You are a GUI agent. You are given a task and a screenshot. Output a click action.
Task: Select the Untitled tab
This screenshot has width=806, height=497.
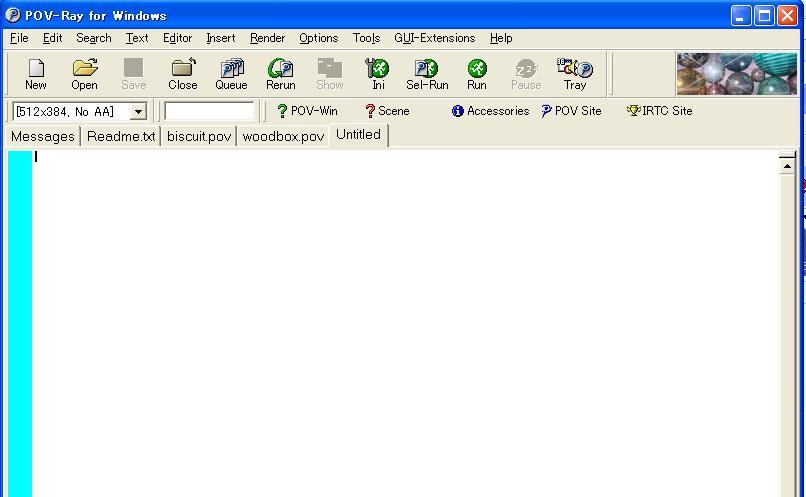pyautogui.click(x=358, y=135)
